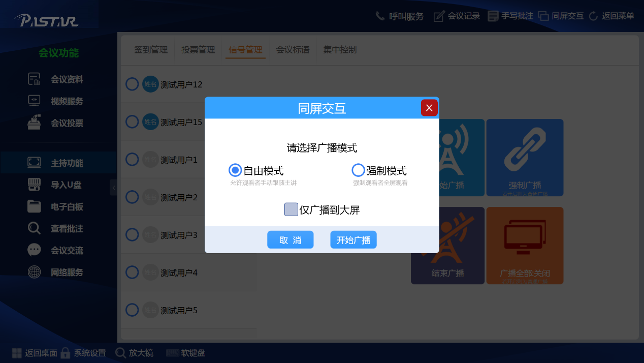Image resolution: width=644 pixels, height=363 pixels.
Task: Click the 开始广播 button in dialog
Action: coord(353,240)
